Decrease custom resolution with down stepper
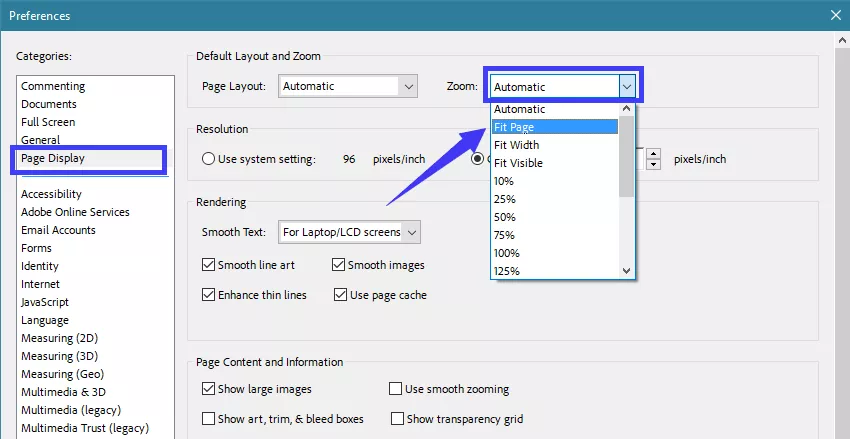The image size is (850, 439). (x=654, y=164)
